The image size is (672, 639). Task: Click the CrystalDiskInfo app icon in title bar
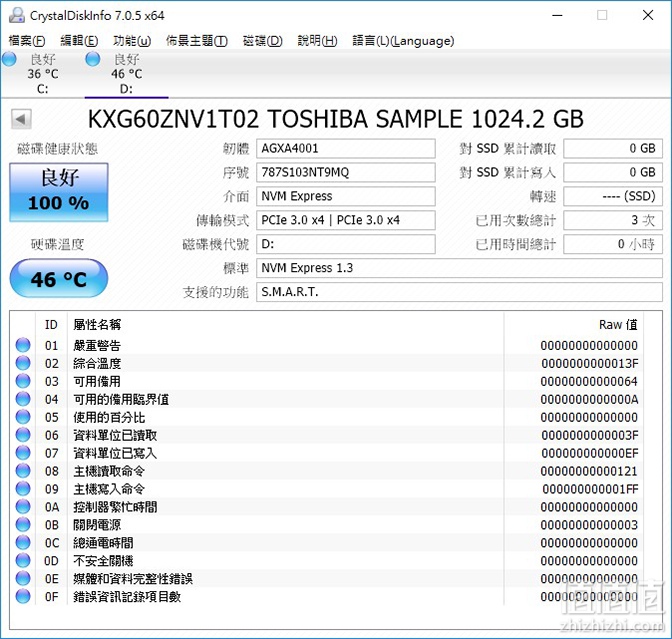tap(17, 15)
